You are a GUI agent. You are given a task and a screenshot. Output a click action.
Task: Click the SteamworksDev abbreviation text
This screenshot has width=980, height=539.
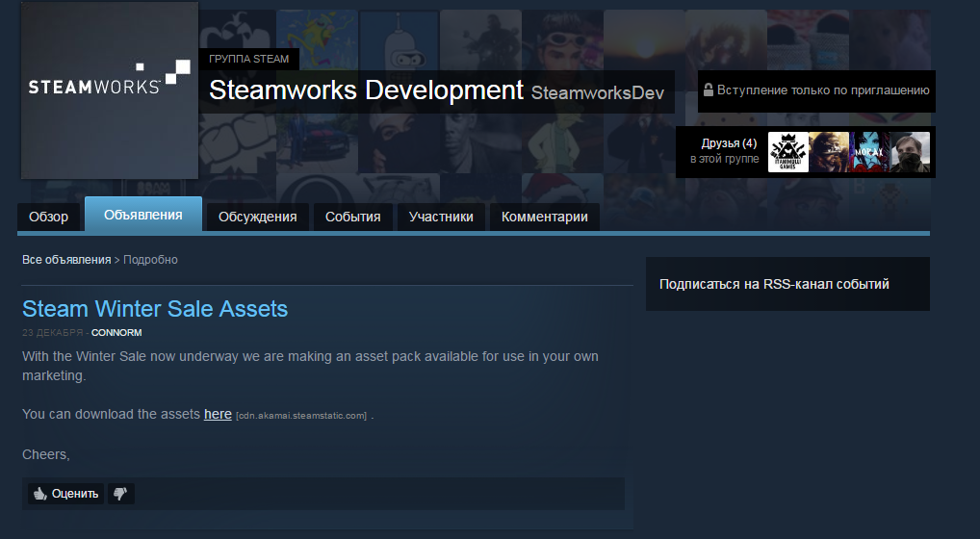598,93
